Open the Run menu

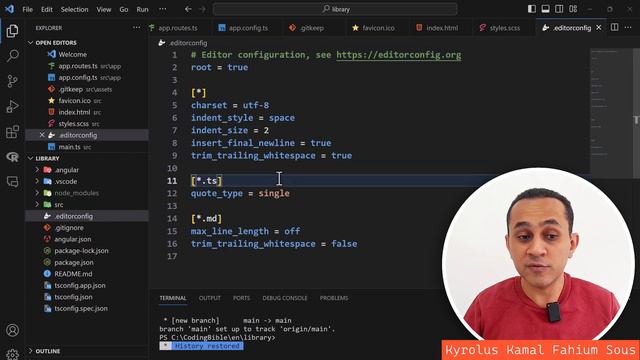coord(142,9)
